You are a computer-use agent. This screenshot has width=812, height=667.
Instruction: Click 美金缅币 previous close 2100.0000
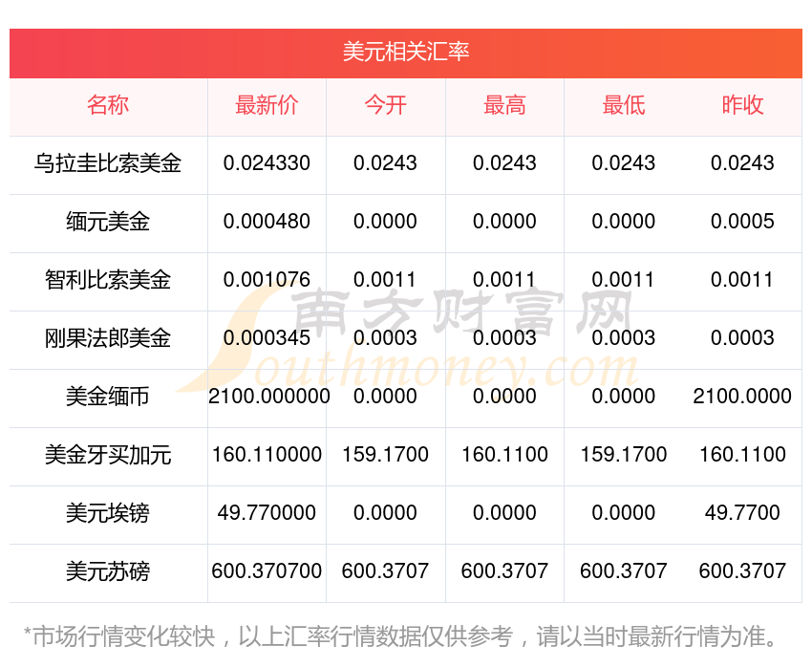[742, 397]
